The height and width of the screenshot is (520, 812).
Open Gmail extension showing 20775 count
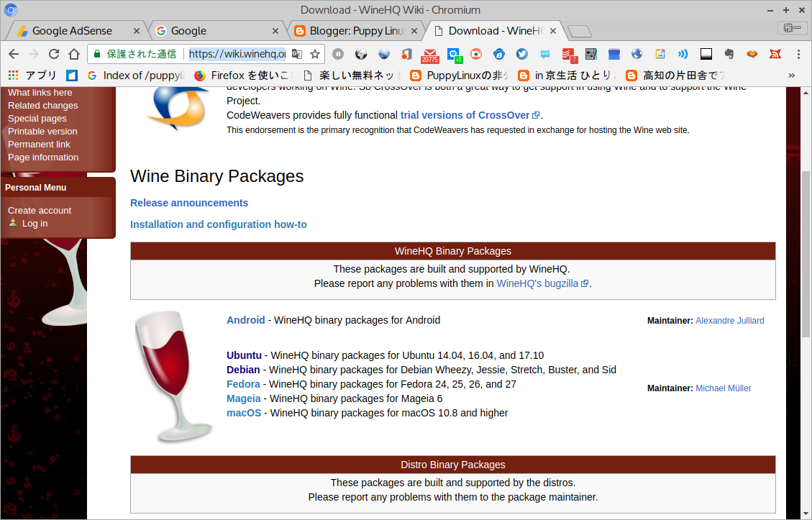click(429, 55)
